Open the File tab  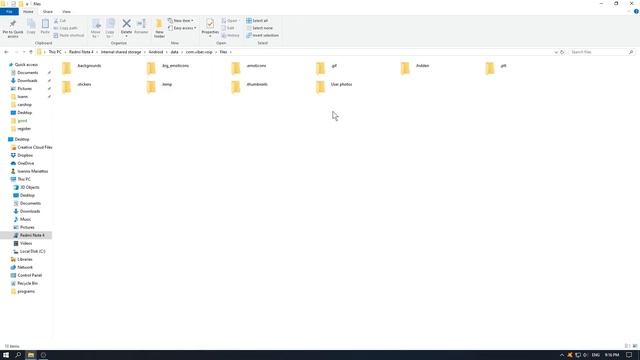[9, 11]
